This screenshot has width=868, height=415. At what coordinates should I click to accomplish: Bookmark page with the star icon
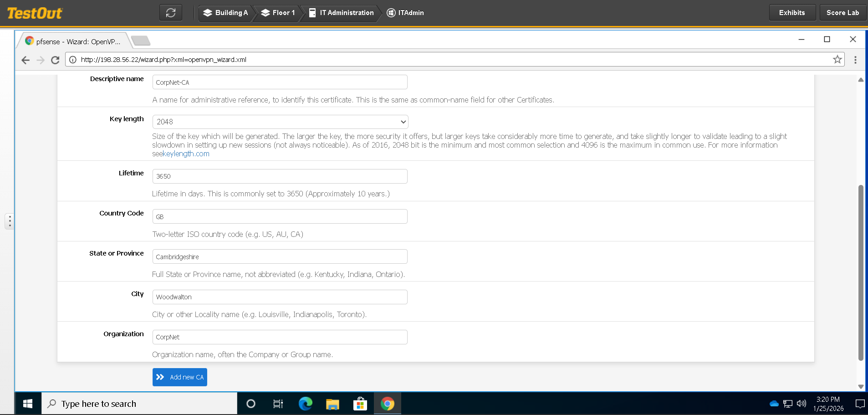coord(837,60)
